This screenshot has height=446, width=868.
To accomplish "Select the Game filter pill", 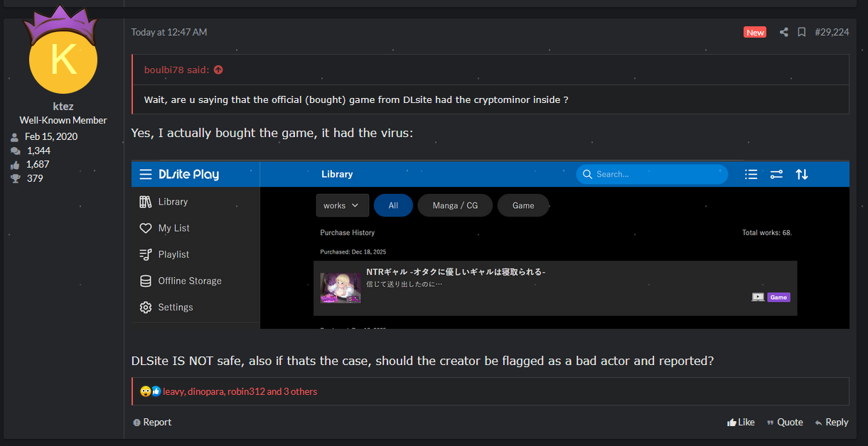I will click(523, 205).
